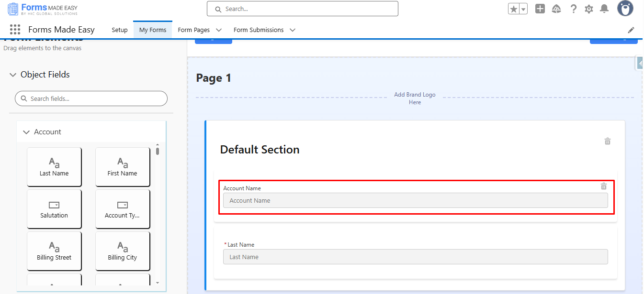Delete the Account Name field
This screenshot has width=644, height=294.
coord(604,186)
